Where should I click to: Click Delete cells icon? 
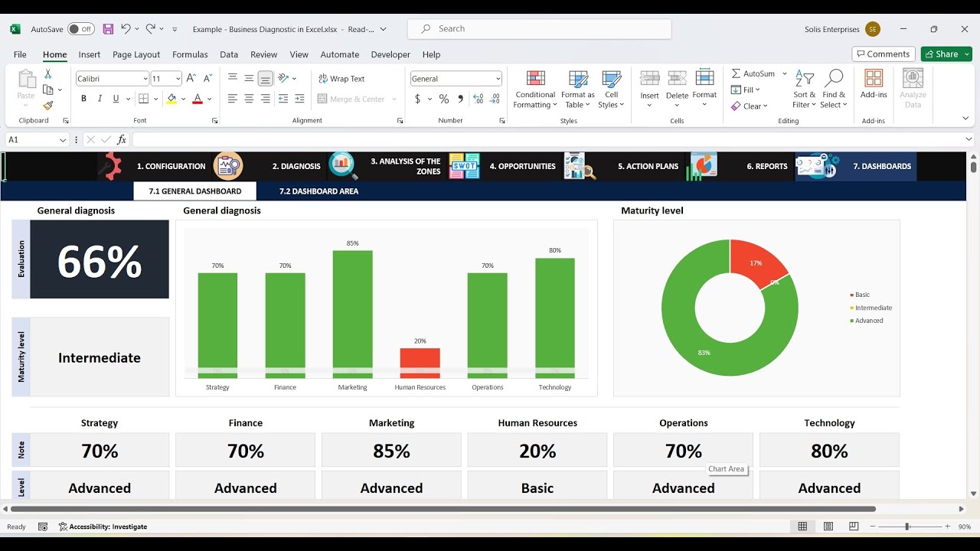[x=677, y=79]
